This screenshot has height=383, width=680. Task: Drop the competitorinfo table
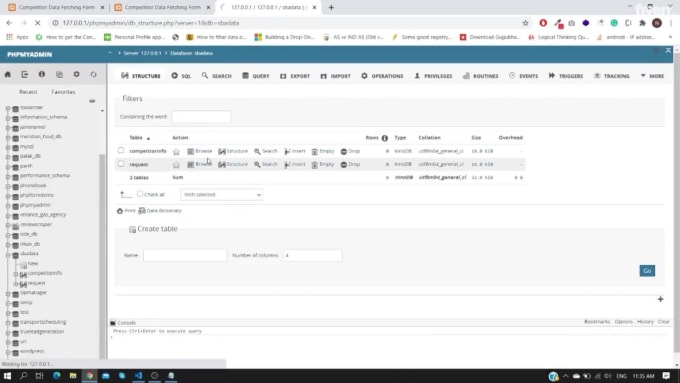click(x=350, y=151)
